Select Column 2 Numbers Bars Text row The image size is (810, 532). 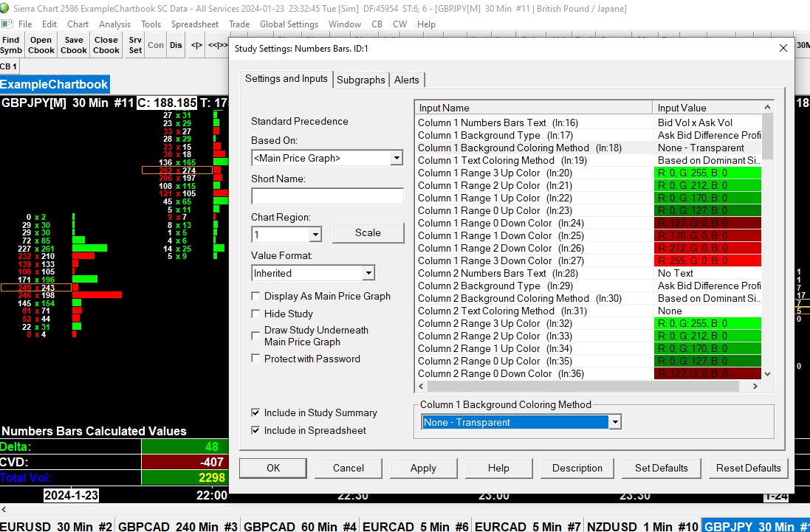click(588, 274)
